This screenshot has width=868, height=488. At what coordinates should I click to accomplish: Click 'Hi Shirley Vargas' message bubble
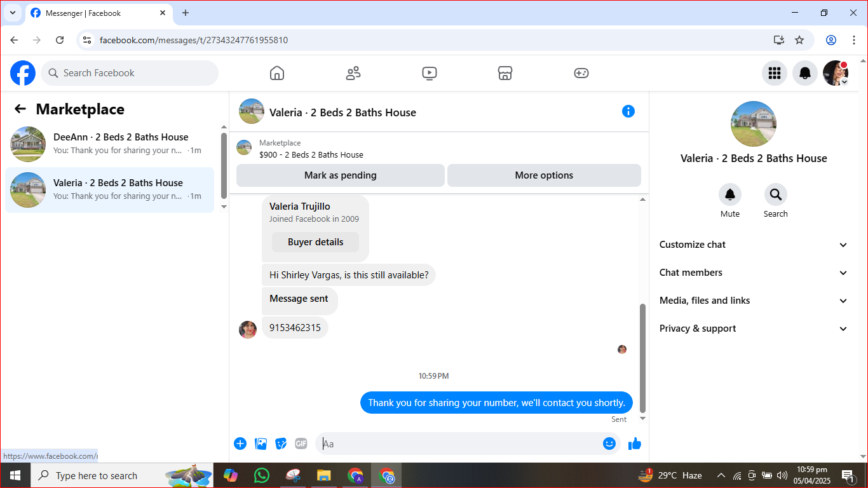349,275
